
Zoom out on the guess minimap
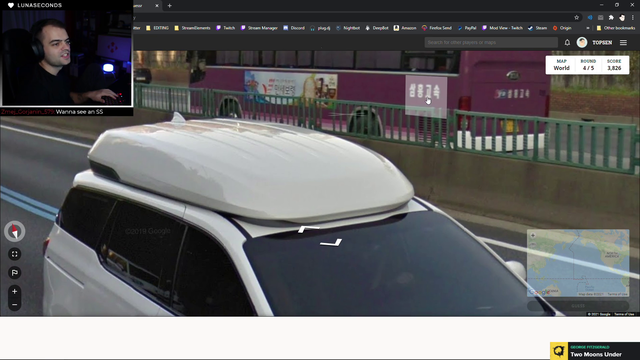533,244
